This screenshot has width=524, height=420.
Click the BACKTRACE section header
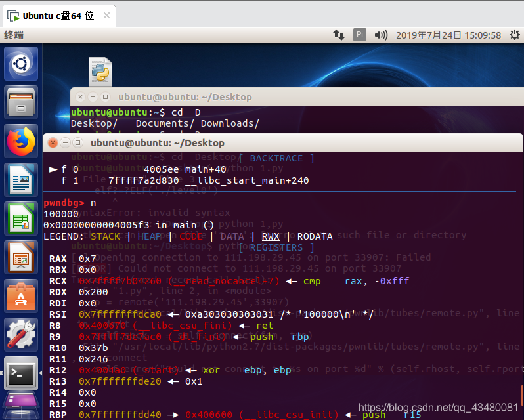coord(276,158)
